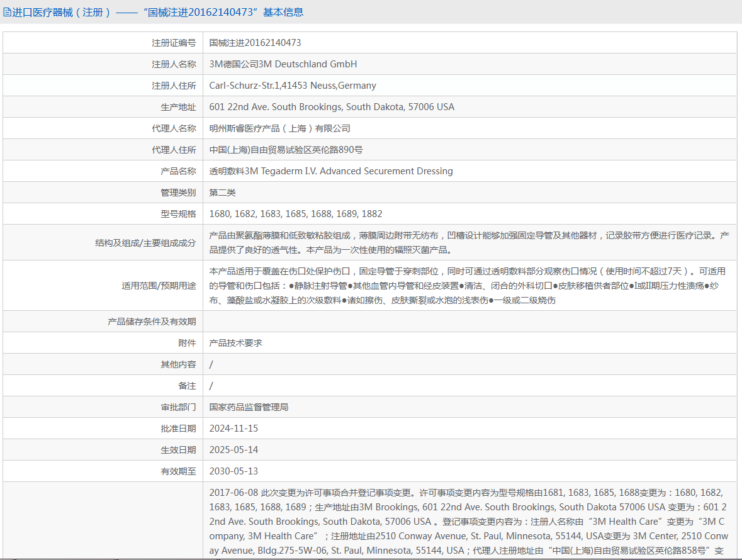742x560 pixels.
Task: Select approval department 国家药品监督管理局
Action: click(249, 407)
